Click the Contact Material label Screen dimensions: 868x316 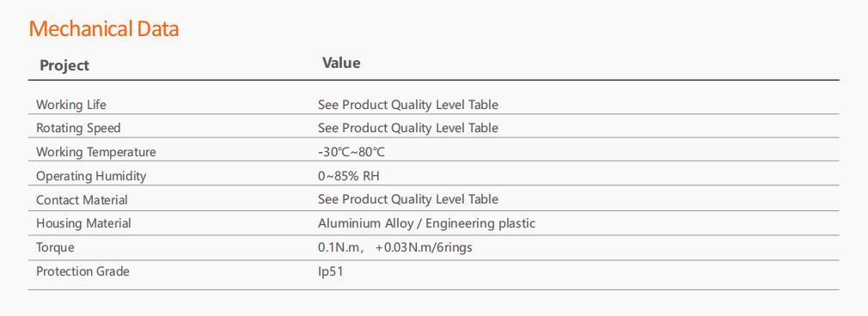pyautogui.click(x=82, y=200)
